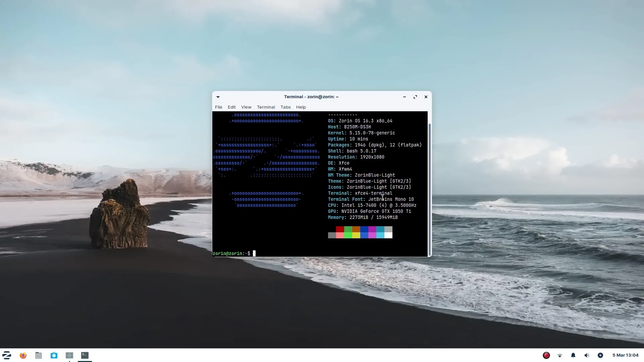Open the Zorin start menu

click(7, 355)
